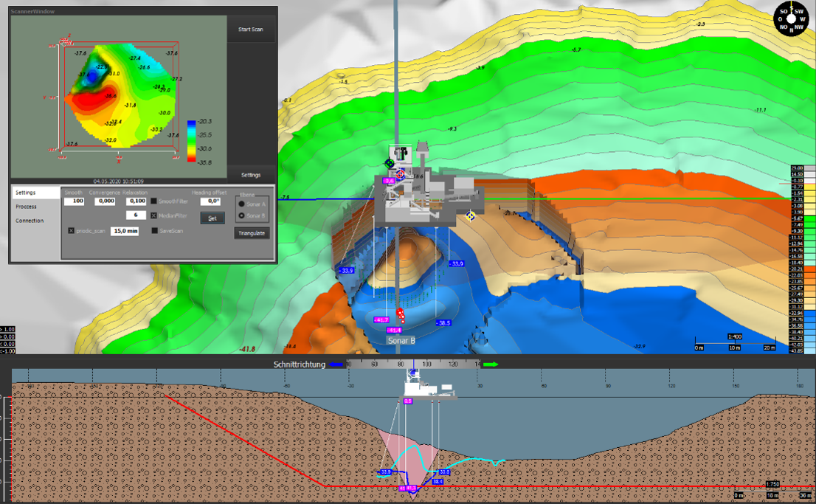Click the green Schnittrichtung right arrow
The height and width of the screenshot is (504, 816).
(491, 365)
